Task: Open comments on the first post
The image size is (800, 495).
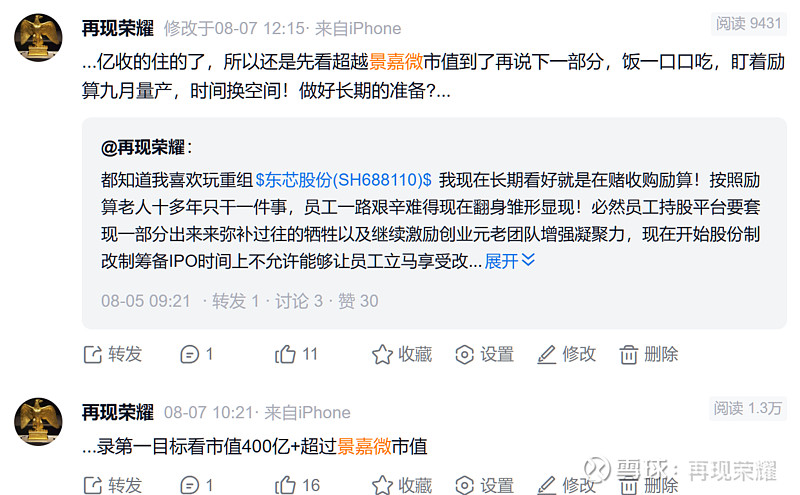Action: [189, 354]
